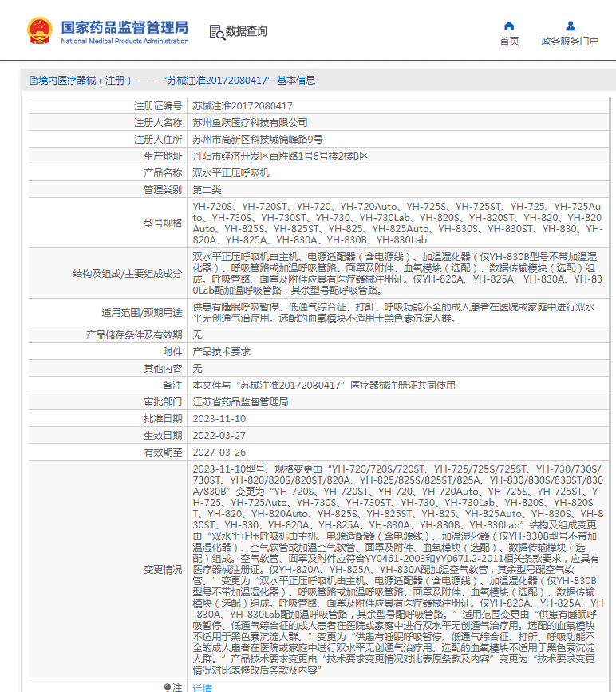Click the pin icon beside 注 label
616x692 pixels.
(168, 687)
